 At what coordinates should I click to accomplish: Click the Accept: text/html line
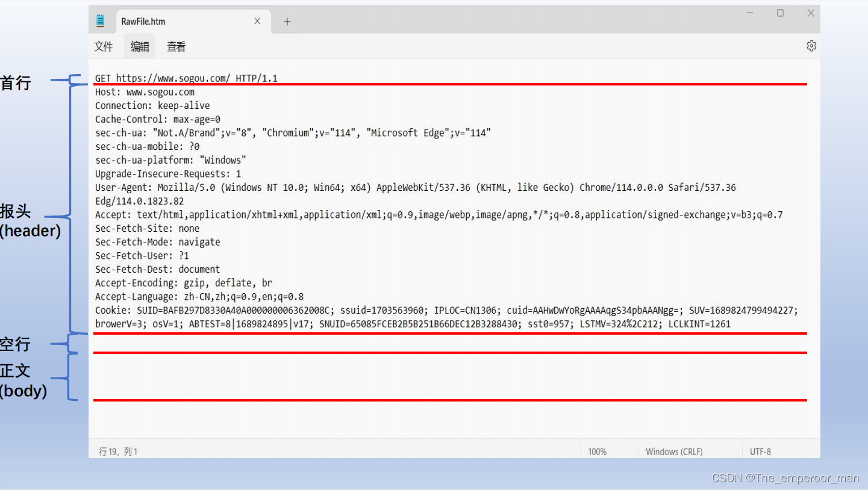tap(439, 215)
